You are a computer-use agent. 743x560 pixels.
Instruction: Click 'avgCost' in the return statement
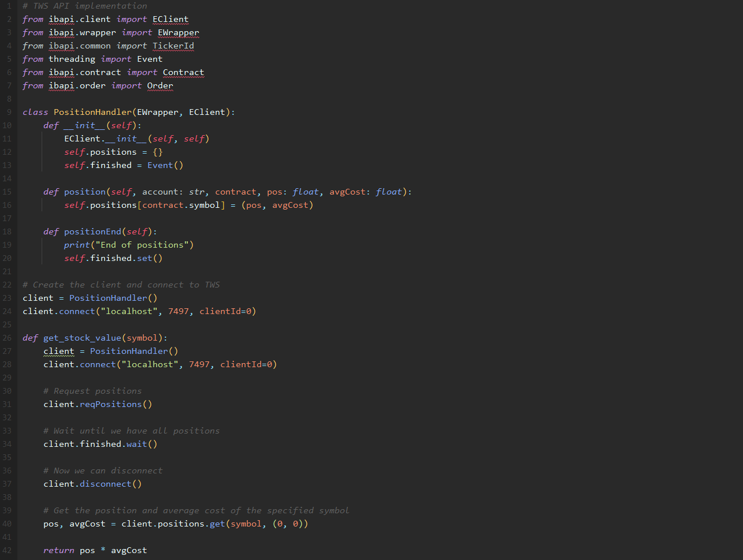(129, 550)
